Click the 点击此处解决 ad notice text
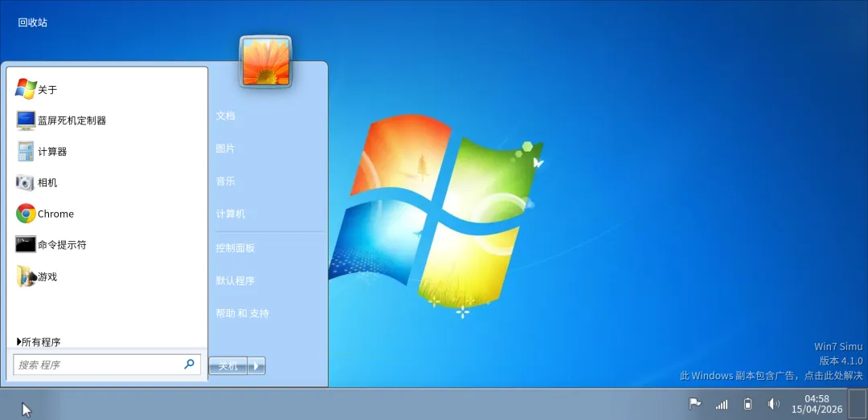868x420 pixels. click(833, 376)
